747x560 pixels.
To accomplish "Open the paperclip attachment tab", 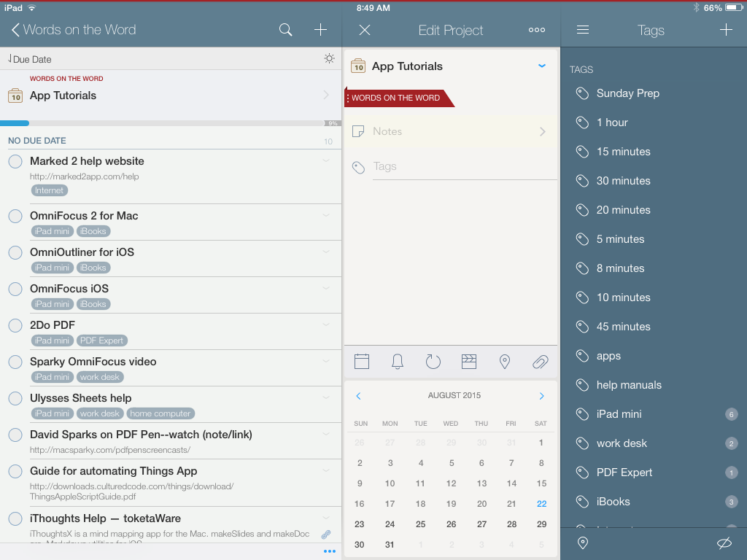I will point(540,361).
